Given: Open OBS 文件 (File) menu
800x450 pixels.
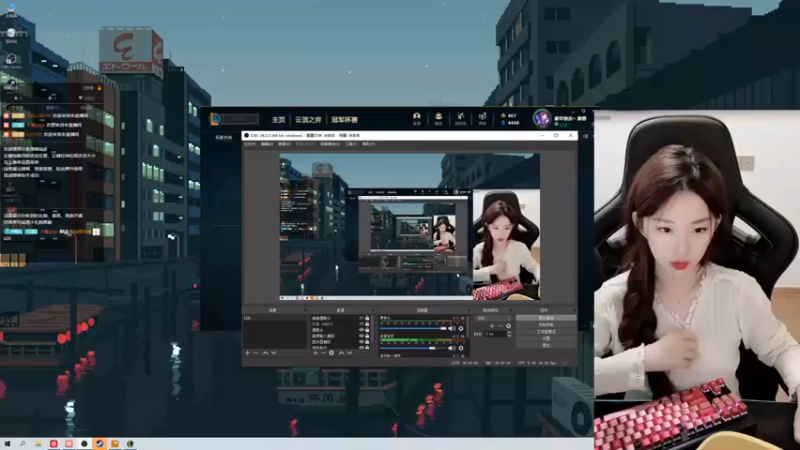Looking at the screenshot, I should (x=250, y=144).
